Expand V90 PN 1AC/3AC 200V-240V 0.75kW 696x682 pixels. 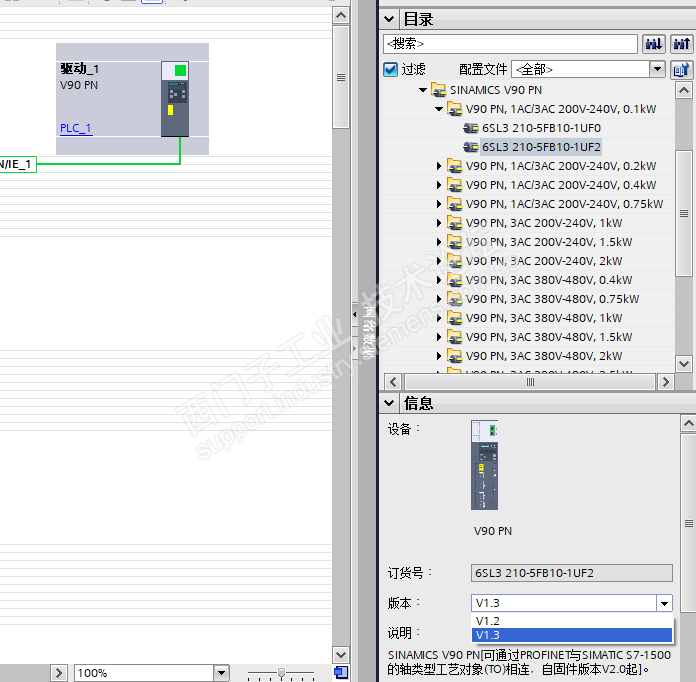[439, 204]
